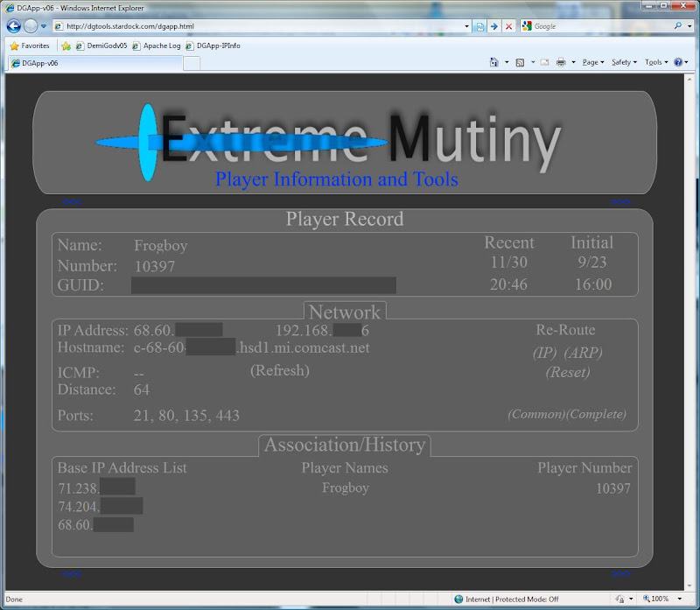Click the Read Mail icon
Image resolution: width=700 pixels, height=610 pixels.
point(544,62)
